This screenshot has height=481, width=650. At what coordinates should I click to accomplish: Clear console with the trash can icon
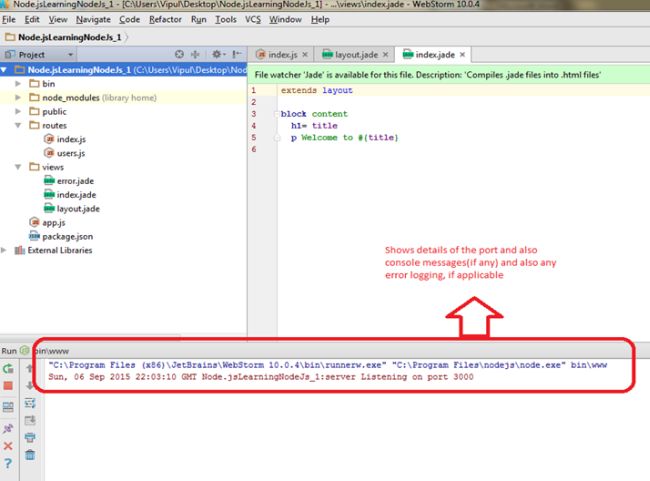click(30, 455)
